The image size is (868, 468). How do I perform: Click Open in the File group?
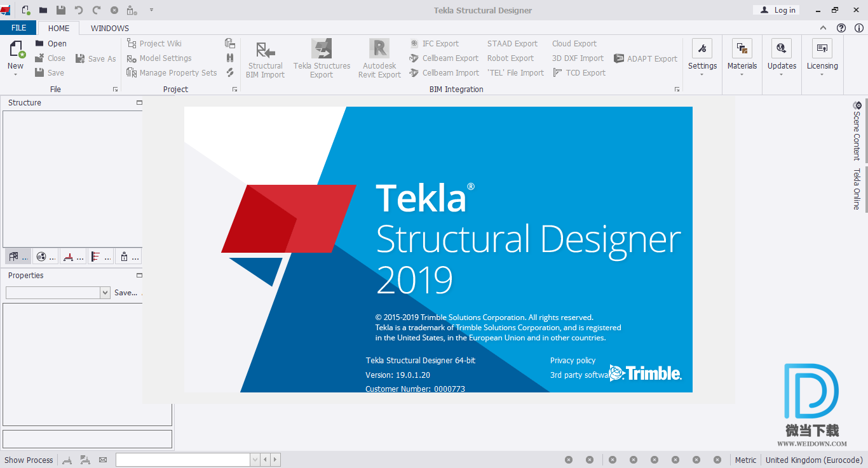(51, 44)
